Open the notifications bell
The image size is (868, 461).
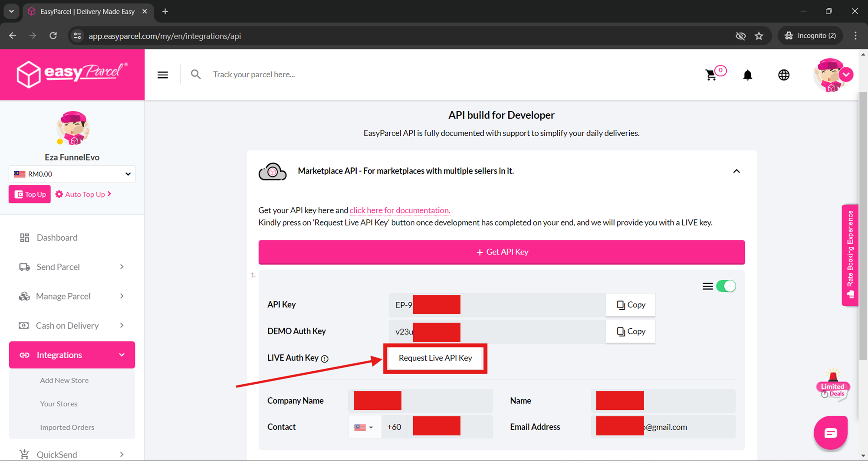747,75
